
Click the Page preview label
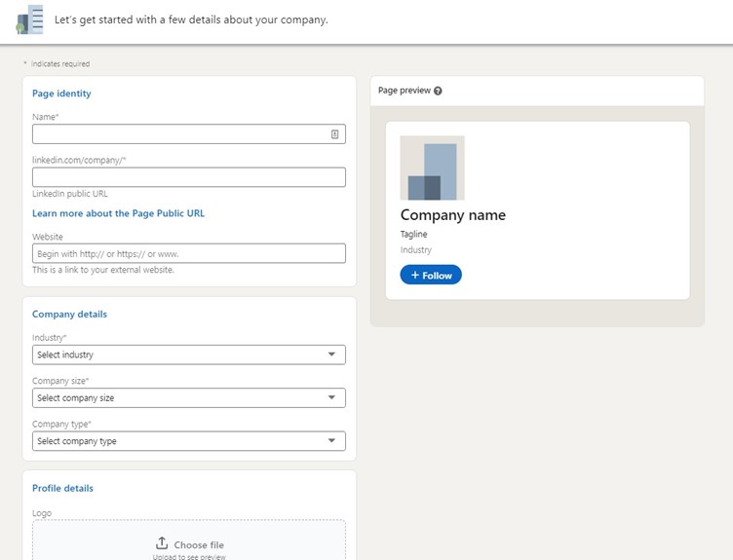[x=404, y=91]
